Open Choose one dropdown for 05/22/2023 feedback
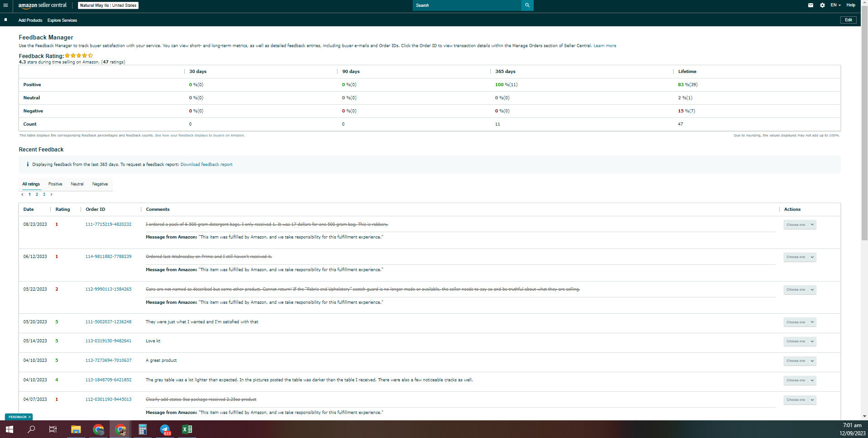 click(x=800, y=290)
